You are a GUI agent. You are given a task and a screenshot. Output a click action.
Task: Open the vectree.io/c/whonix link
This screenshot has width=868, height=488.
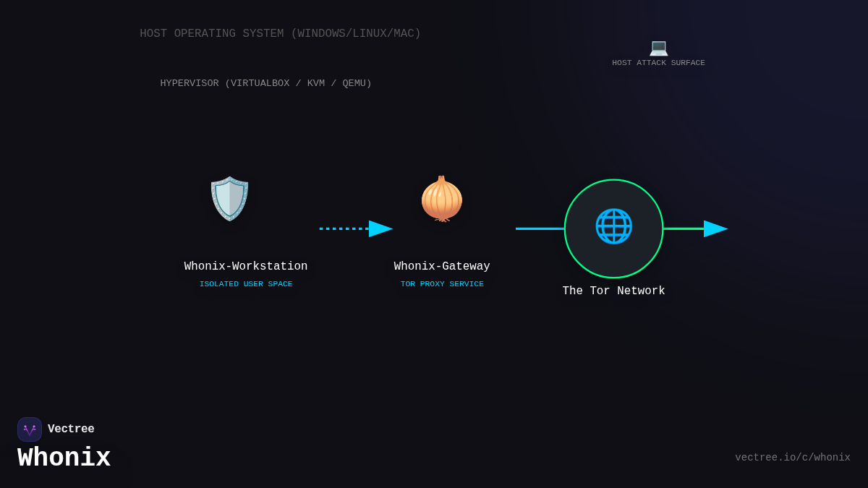point(792,458)
